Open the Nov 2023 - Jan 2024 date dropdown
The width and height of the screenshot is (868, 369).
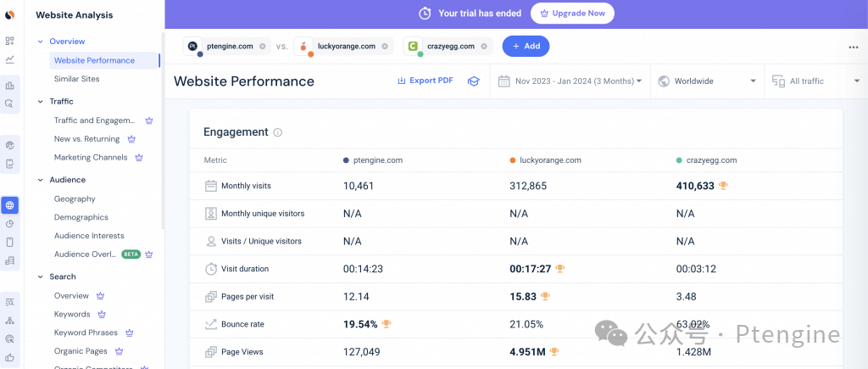570,81
